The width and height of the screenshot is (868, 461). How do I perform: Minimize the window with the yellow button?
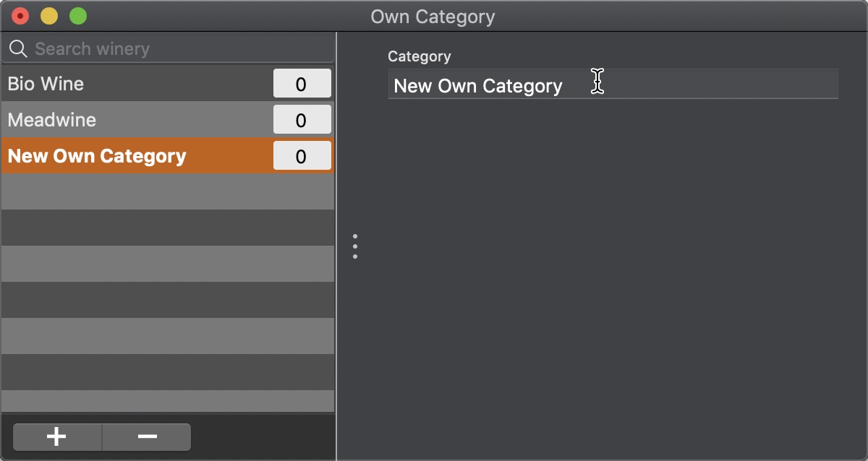49,16
